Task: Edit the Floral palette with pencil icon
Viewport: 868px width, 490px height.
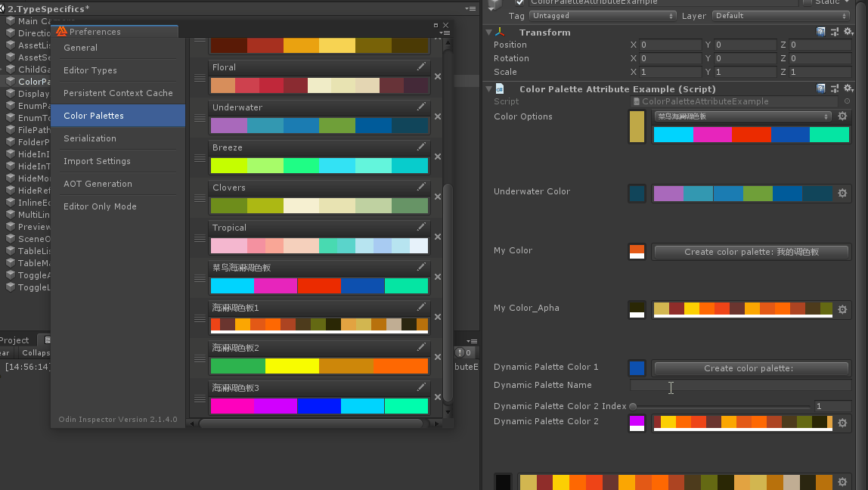Action: pos(421,67)
